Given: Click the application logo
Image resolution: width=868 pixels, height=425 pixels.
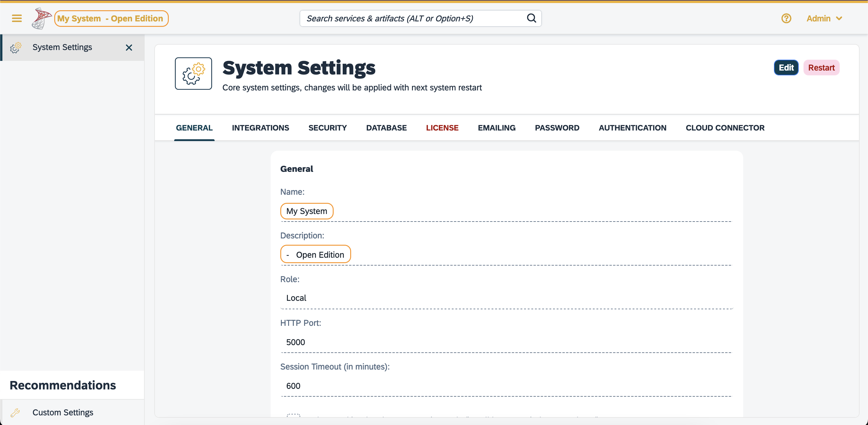Looking at the screenshot, I should 41,18.
